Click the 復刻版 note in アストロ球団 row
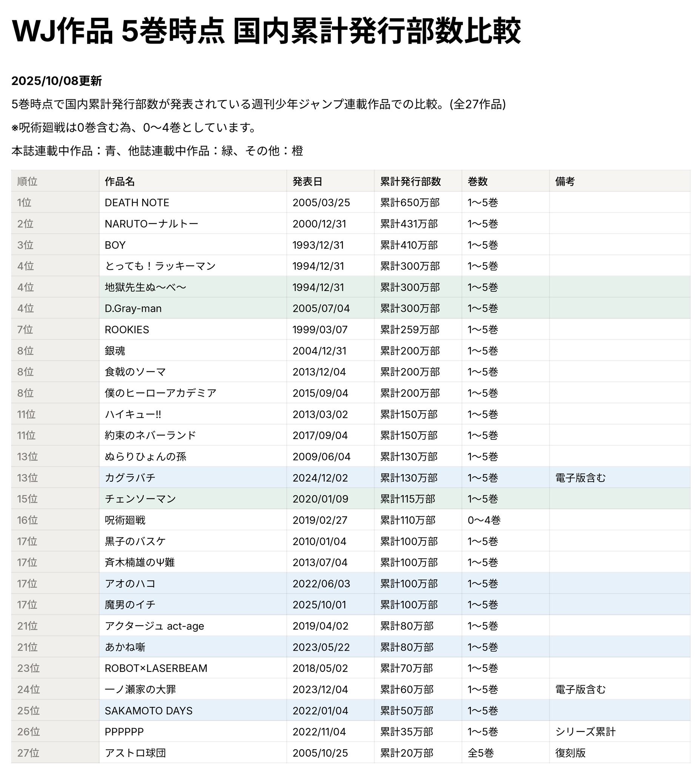Image resolution: width=700 pixels, height=773 pixels. coord(570,753)
